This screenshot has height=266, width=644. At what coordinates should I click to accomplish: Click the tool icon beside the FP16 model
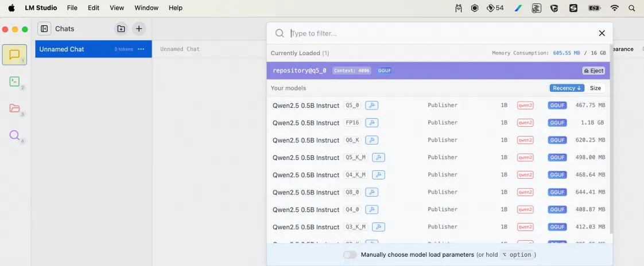pyautogui.click(x=371, y=123)
